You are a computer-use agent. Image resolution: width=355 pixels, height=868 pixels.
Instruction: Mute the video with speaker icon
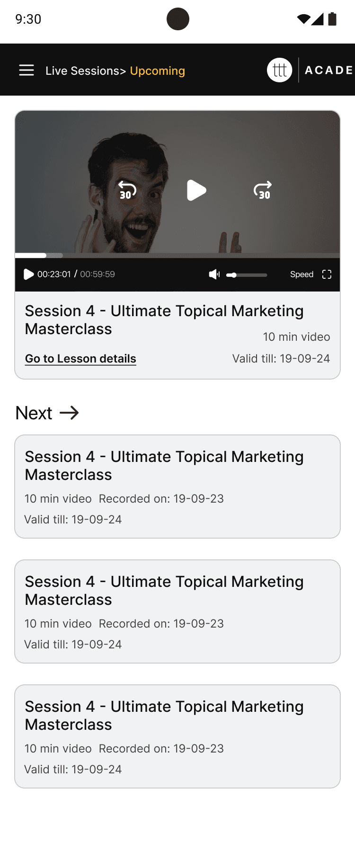[214, 275]
